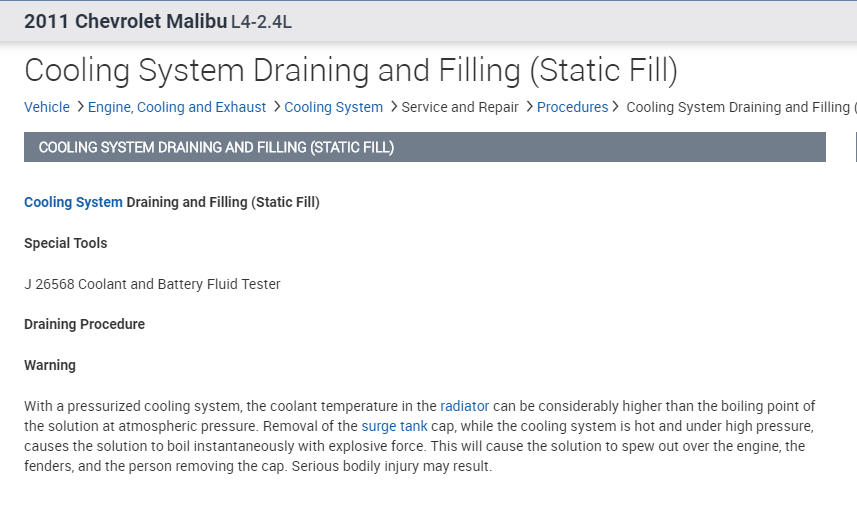Image resolution: width=857 pixels, height=505 pixels.
Task: Click the gray Static Fill section header bar
Action: point(424,147)
